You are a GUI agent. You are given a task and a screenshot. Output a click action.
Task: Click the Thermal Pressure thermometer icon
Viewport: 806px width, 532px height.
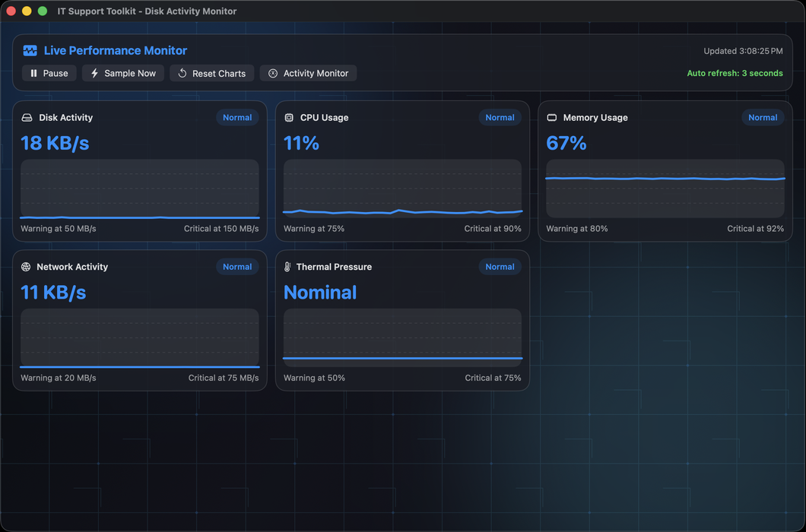coord(287,267)
